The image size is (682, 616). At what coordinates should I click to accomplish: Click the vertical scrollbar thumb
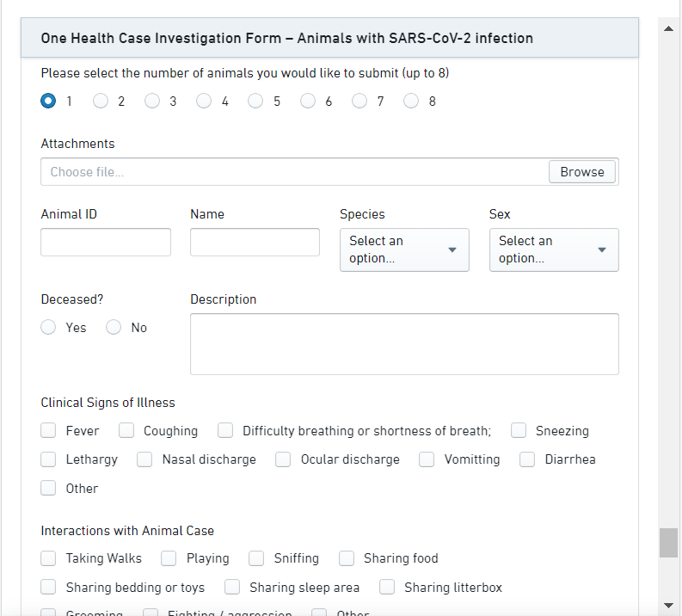click(668, 543)
